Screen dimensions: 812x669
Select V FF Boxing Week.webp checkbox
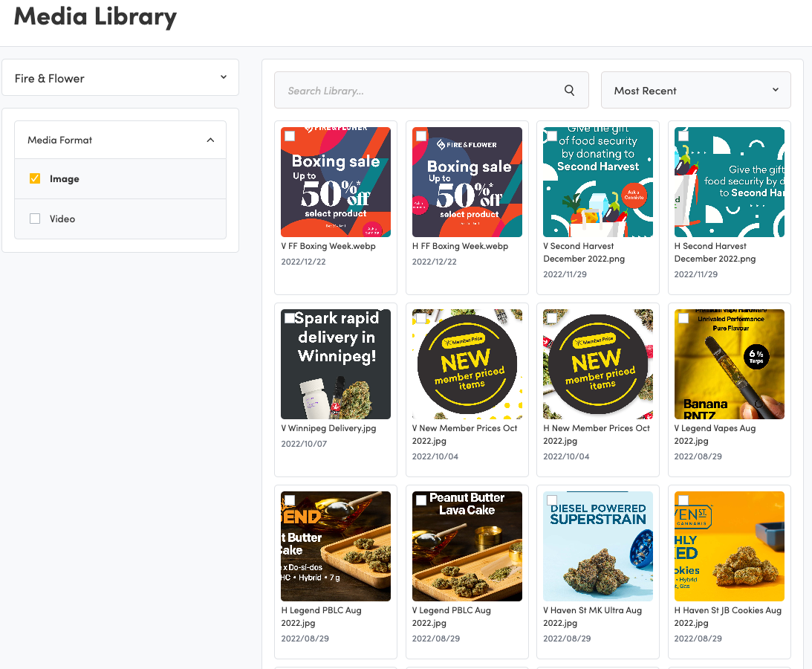click(290, 136)
